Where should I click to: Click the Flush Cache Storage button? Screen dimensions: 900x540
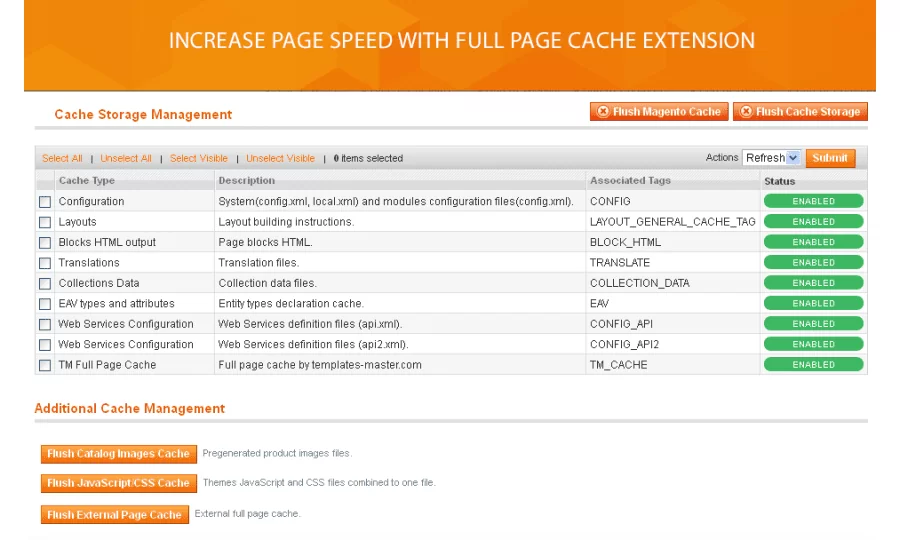pos(800,111)
